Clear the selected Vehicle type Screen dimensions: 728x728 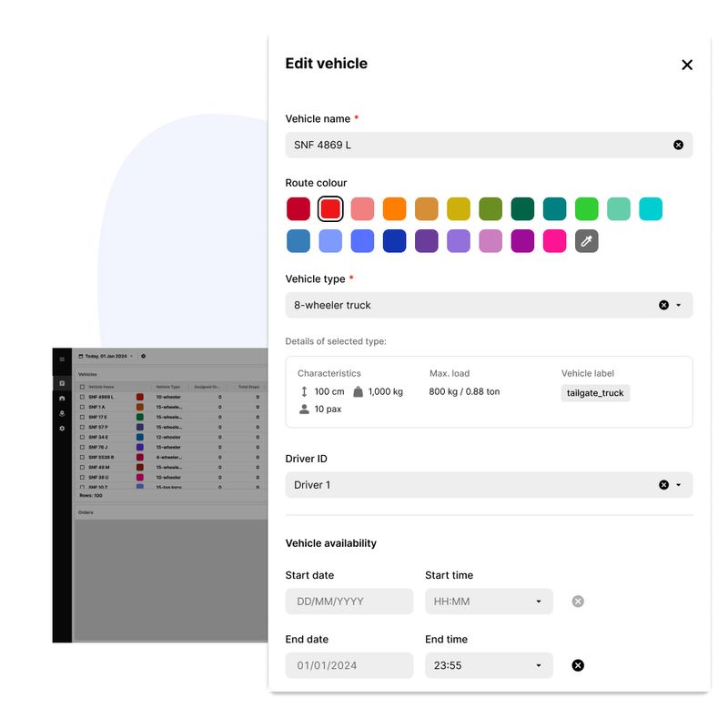tap(663, 305)
